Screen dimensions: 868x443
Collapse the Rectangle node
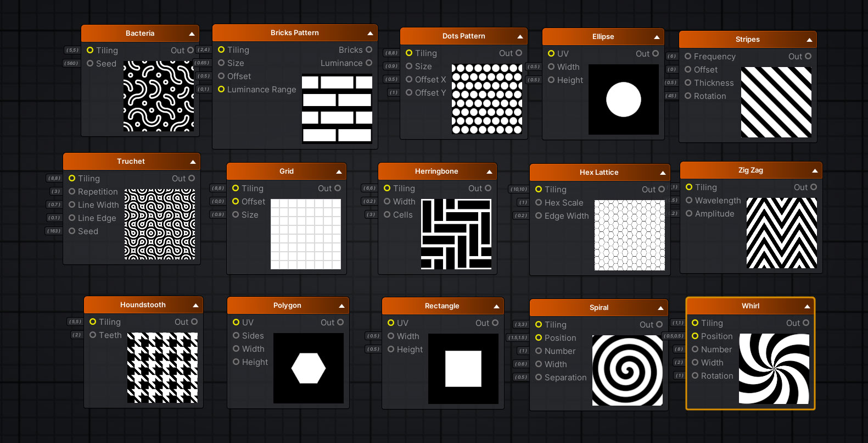(496, 306)
